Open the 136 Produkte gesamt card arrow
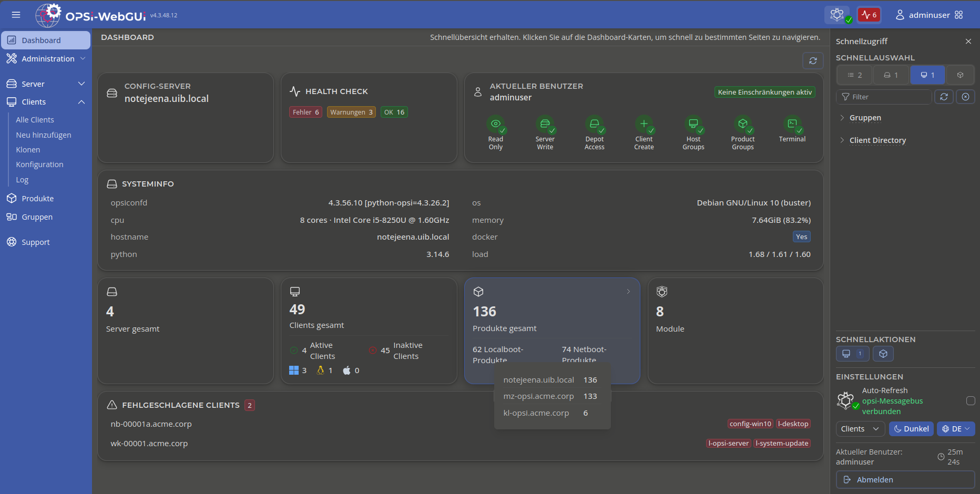Viewport: 980px width, 494px height. [x=628, y=291]
